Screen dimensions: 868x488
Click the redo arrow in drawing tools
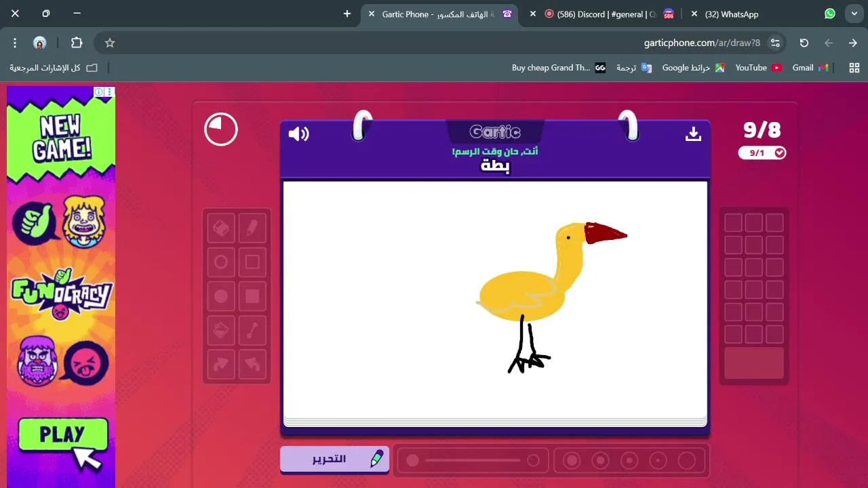(x=221, y=364)
